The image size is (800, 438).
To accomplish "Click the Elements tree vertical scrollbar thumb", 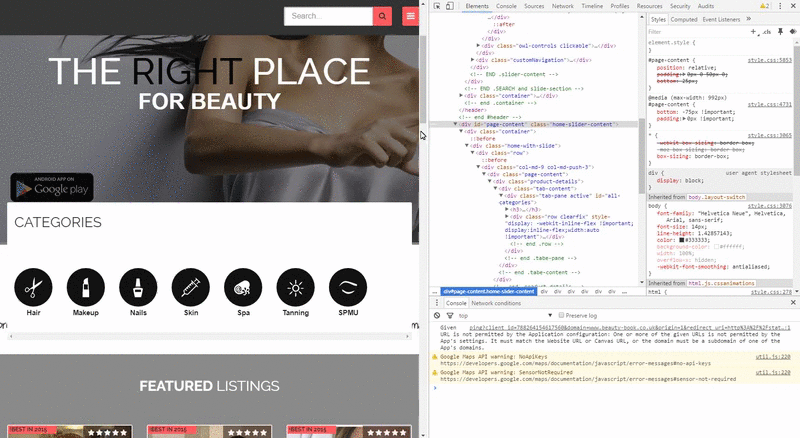I will click(x=642, y=156).
